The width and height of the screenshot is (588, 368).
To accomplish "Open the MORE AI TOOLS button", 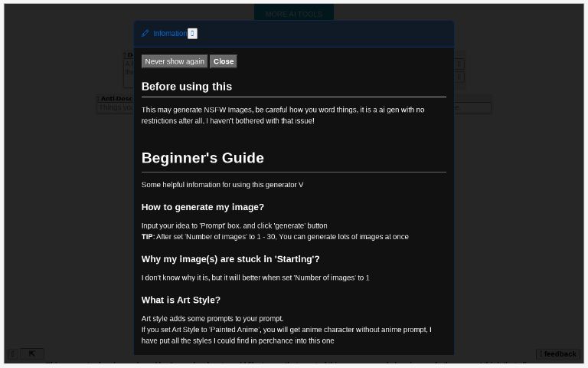I will coord(293,14).
